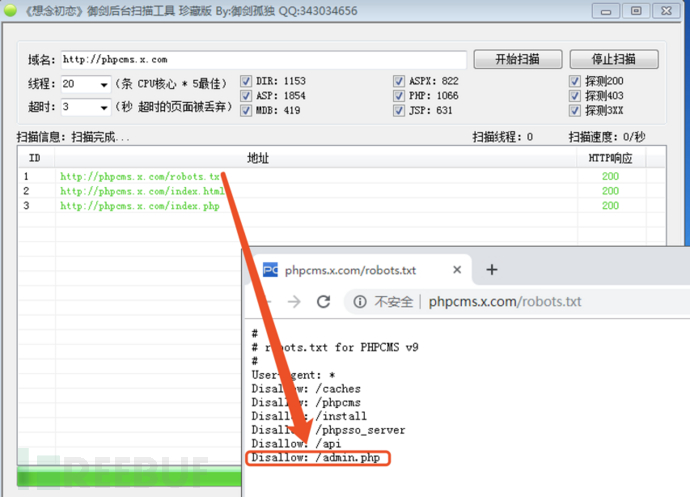Select the index.html result row URL
690x497 pixels.
coord(142,191)
